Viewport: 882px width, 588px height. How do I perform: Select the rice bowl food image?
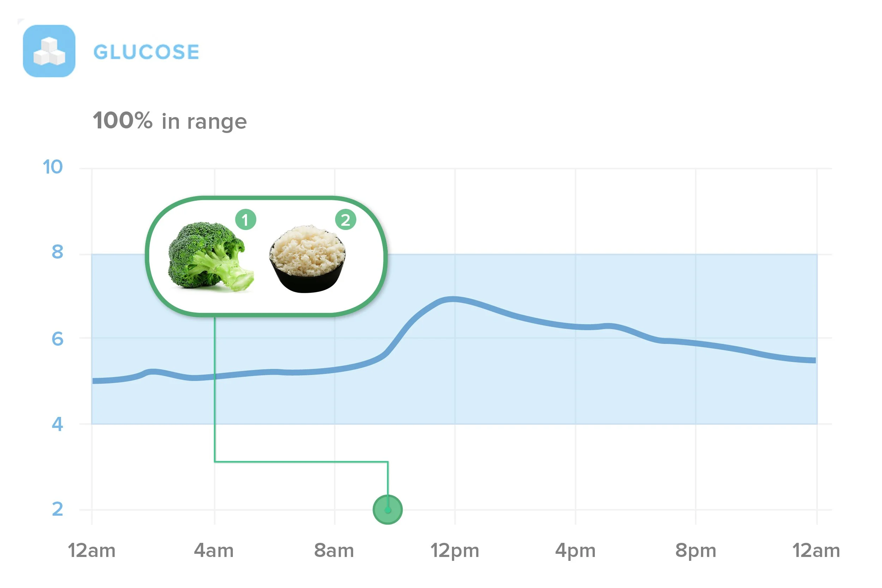coord(308,259)
